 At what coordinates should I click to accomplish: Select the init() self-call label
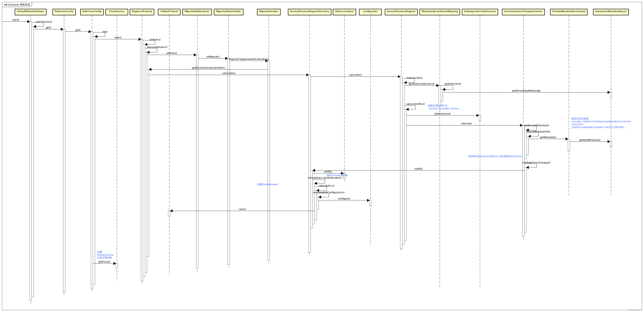click(105, 32)
